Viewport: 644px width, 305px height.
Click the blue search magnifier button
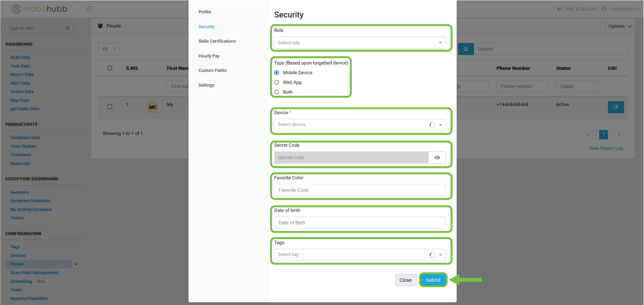pos(466,49)
